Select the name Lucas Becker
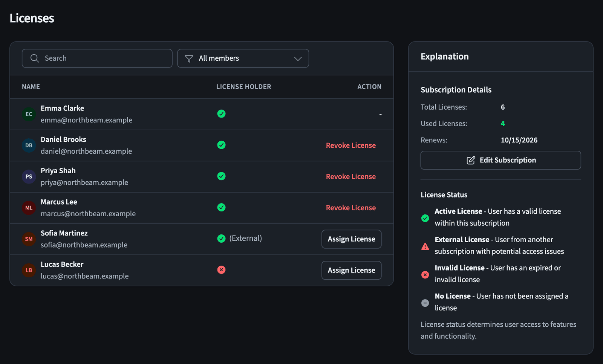 [62, 265]
